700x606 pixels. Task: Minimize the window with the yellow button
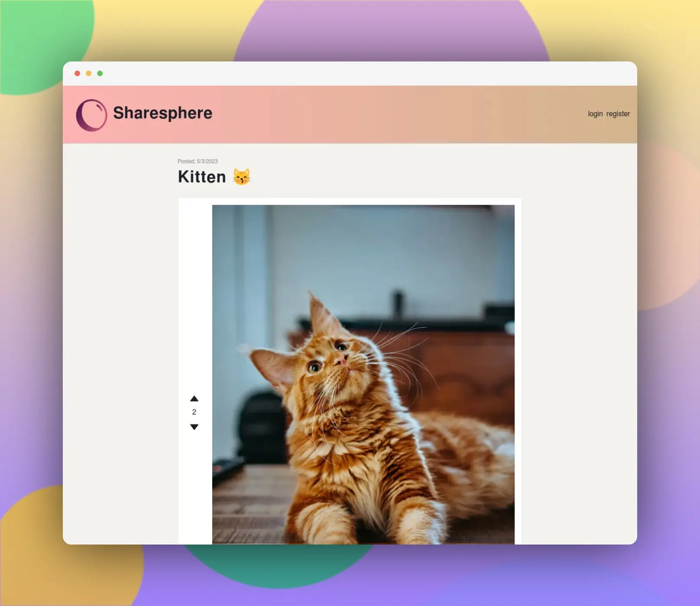[88, 74]
